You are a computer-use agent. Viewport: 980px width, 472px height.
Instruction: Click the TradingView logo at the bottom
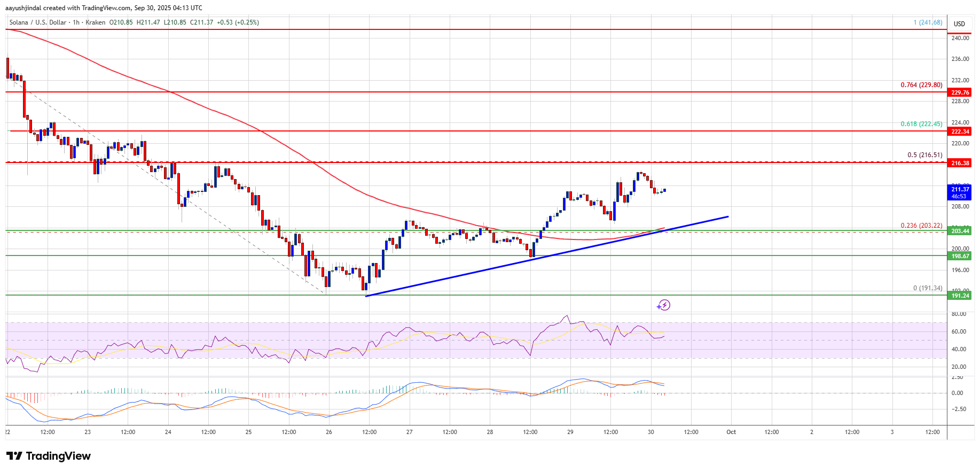coord(49,456)
